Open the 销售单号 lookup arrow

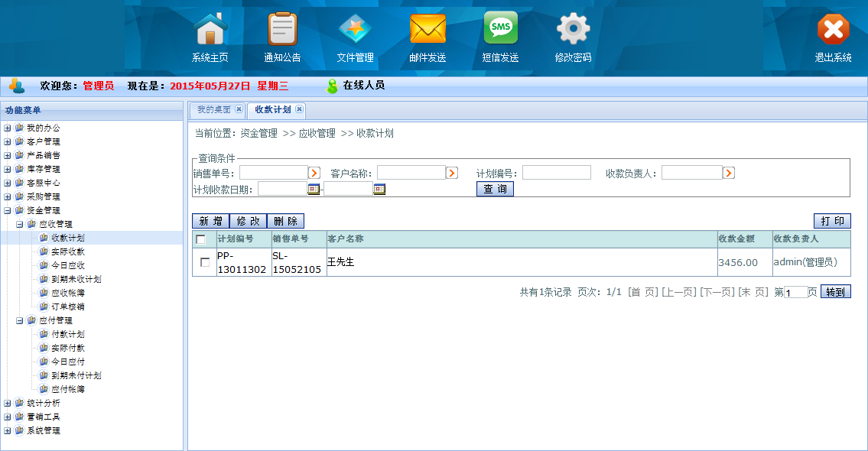coord(314,173)
